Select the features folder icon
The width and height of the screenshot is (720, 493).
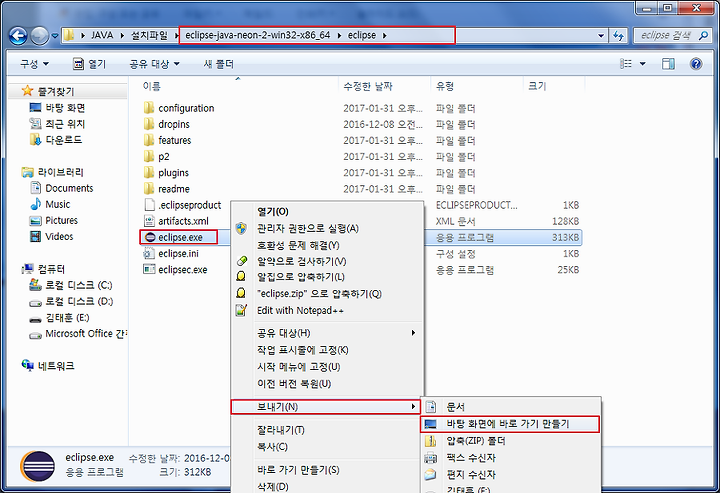point(149,140)
